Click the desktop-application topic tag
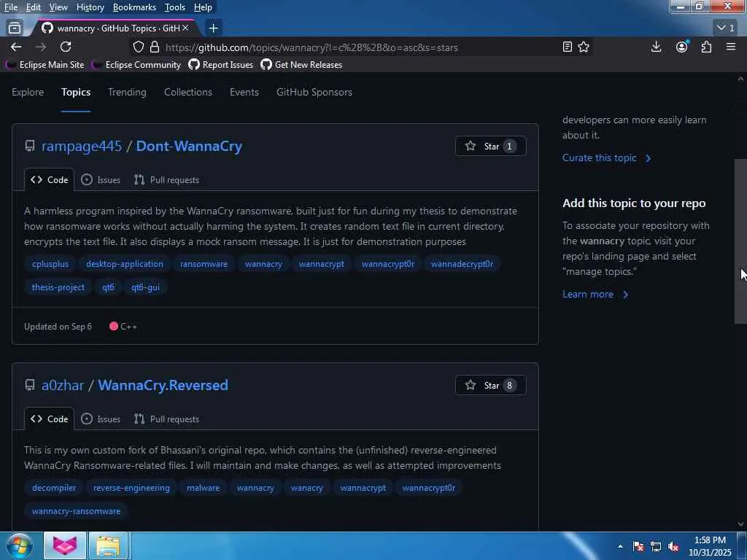The image size is (747, 560). pos(124,264)
